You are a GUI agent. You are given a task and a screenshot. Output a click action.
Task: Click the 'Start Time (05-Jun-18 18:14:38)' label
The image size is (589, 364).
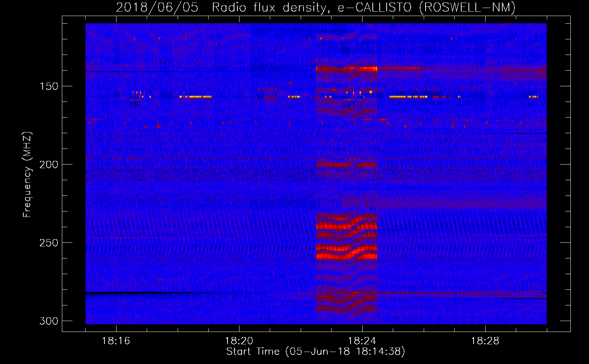[316, 352]
